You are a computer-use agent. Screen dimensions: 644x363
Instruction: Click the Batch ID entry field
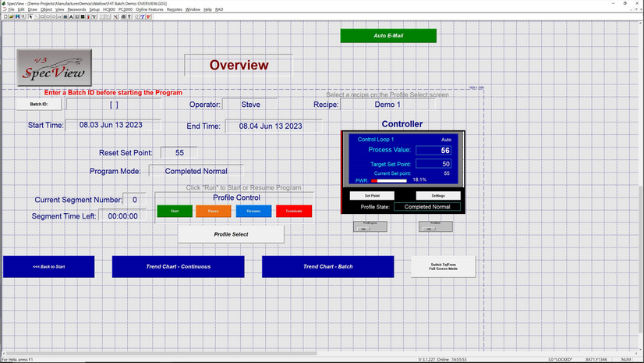coord(114,104)
